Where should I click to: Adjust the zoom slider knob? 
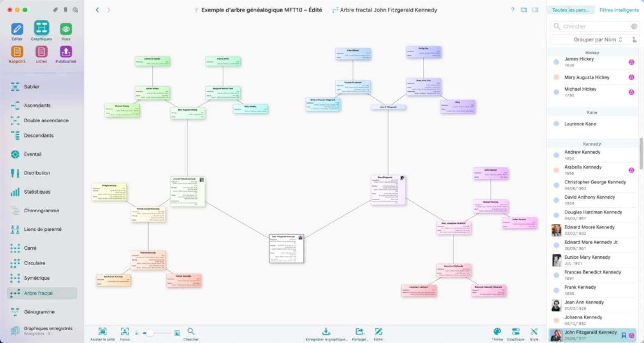click(150, 333)
